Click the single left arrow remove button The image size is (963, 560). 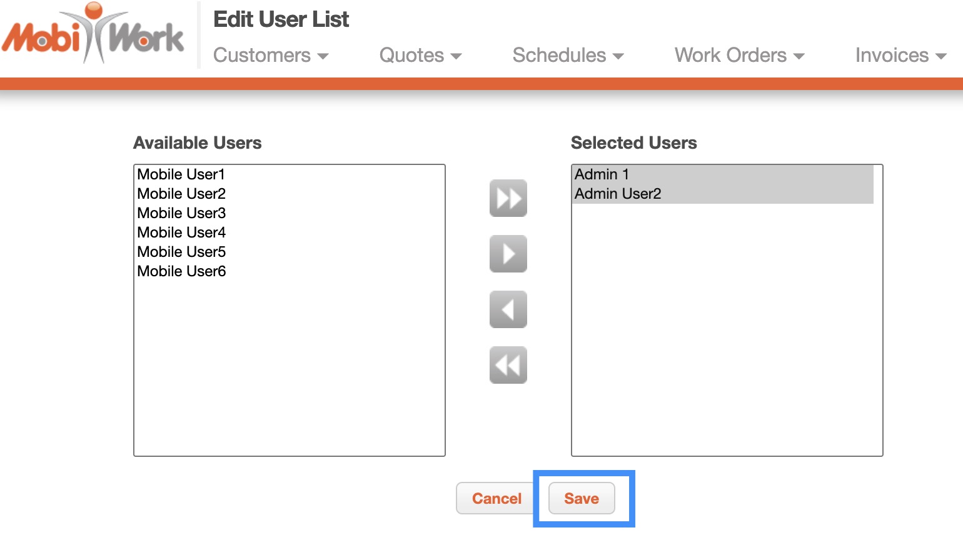pos(508,309)
